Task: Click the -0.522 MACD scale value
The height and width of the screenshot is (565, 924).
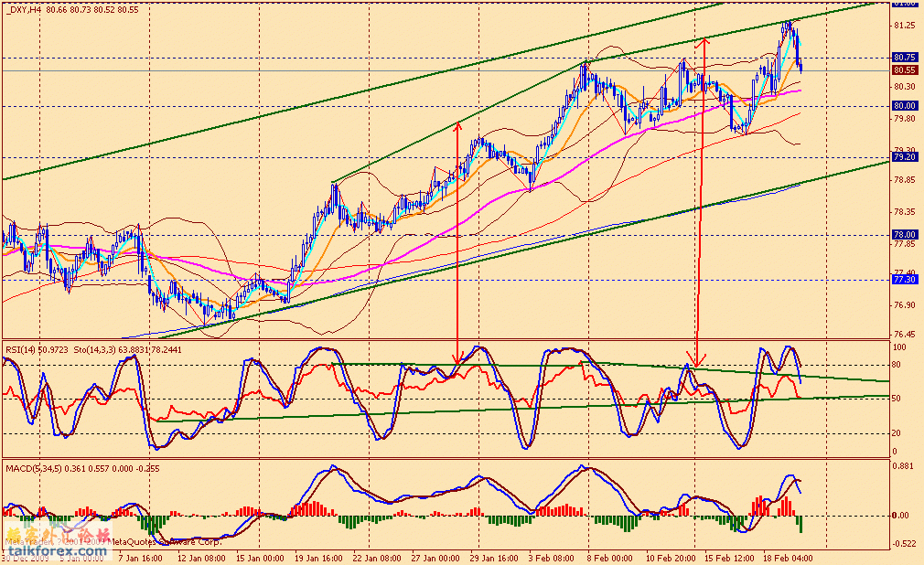Action: [905, 544]
